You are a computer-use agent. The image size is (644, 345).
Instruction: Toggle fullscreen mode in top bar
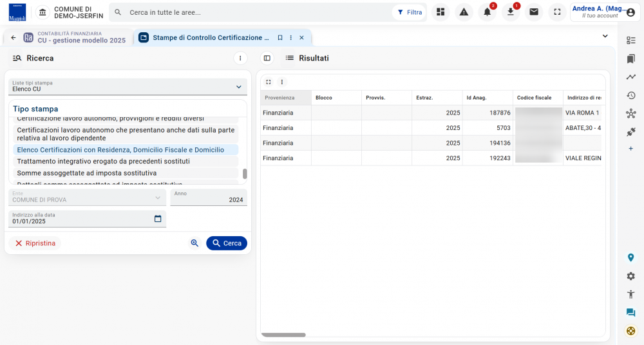click(557, 12)
